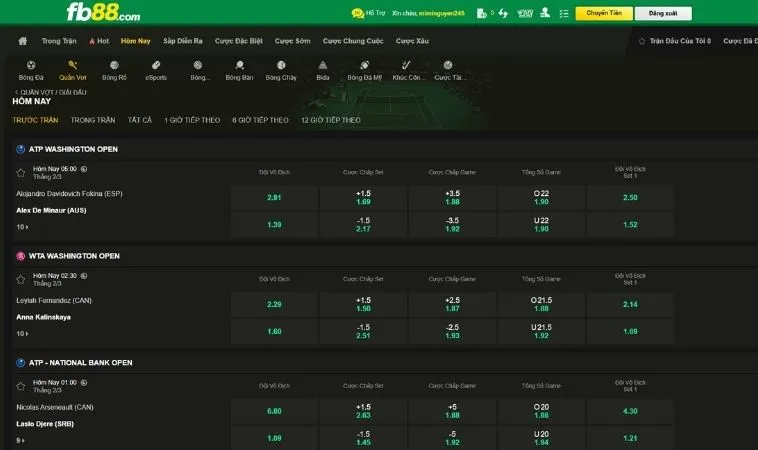Pick the Bóng Chày baseball icon
Image resolution: width=758 pixels, height=450 pixels.
[281, 66]
